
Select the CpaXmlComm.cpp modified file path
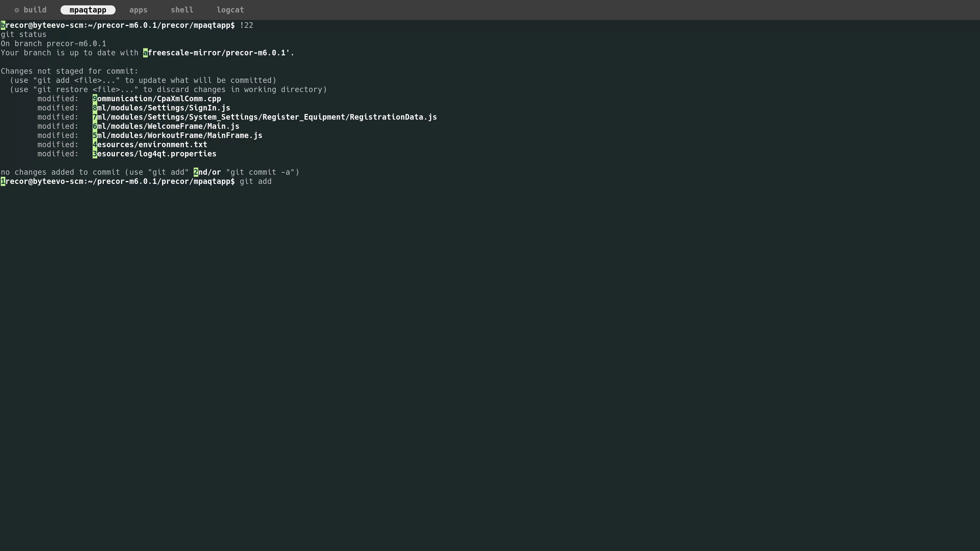coord(157,98)
